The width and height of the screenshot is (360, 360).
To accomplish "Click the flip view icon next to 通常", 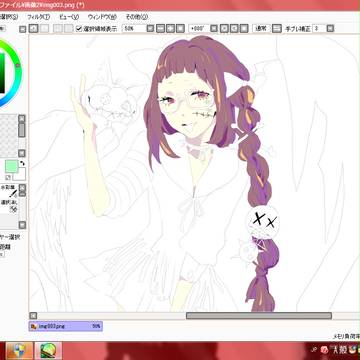I will pos(276,28).
